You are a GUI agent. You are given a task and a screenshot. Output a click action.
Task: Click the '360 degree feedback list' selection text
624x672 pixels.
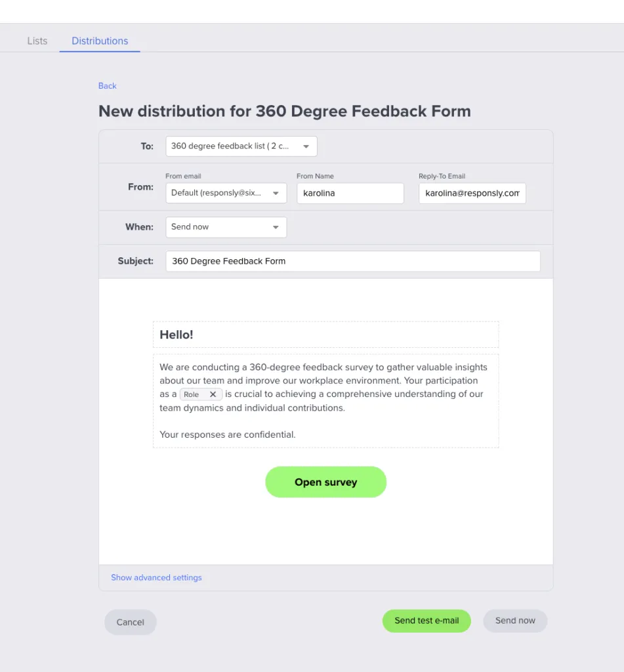(x=230, y=146)
